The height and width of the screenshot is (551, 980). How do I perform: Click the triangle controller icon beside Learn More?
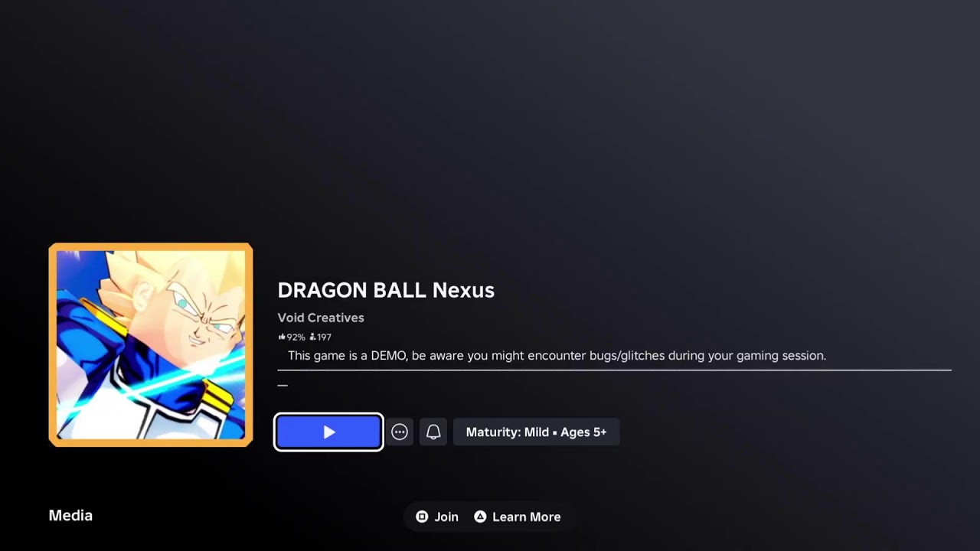(480, 517)
